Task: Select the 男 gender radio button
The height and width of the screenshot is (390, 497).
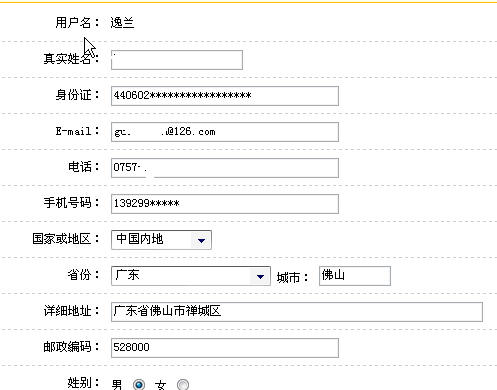Action: pos(139,384)
